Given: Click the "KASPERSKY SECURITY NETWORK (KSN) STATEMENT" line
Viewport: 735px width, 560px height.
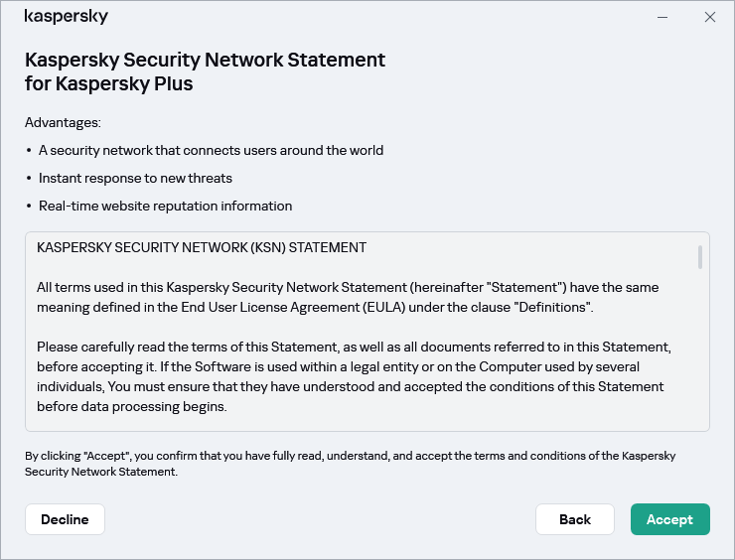Looking at the screenshot, I should [202, 247].
